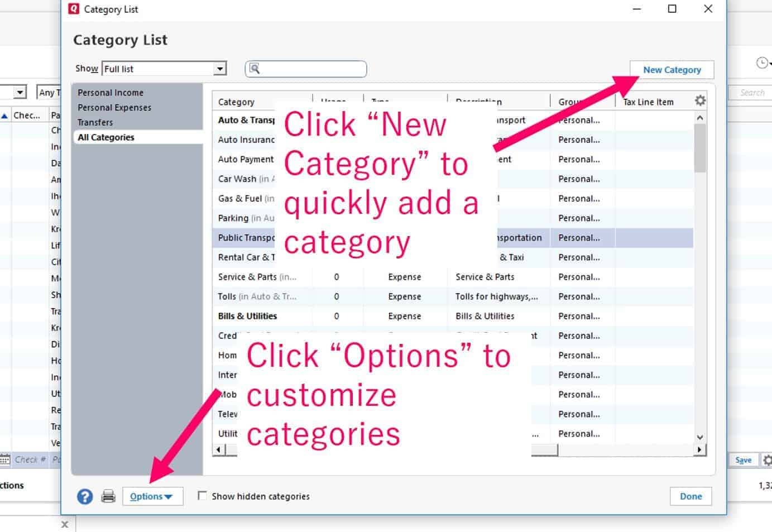Switch to Personal Income category group

click(111, 92)
